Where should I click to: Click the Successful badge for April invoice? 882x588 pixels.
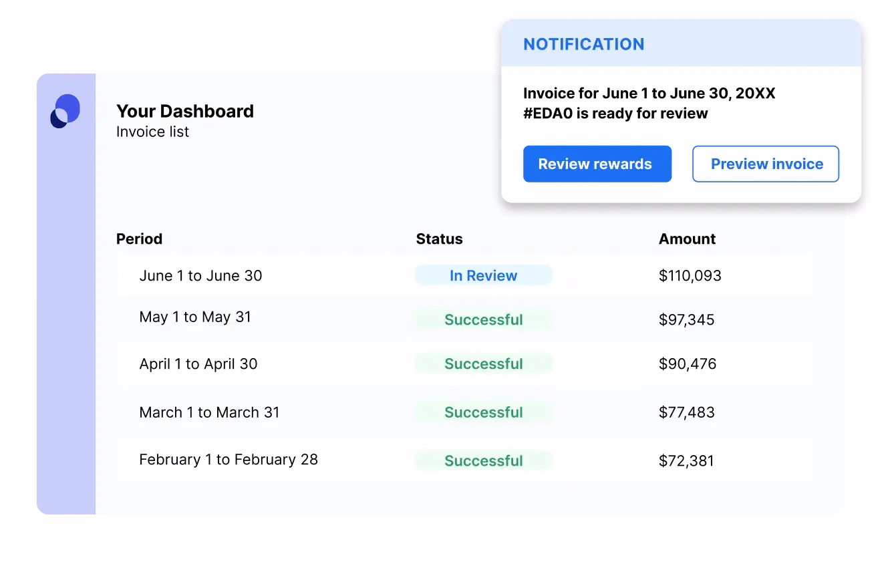tap(483, 364)
